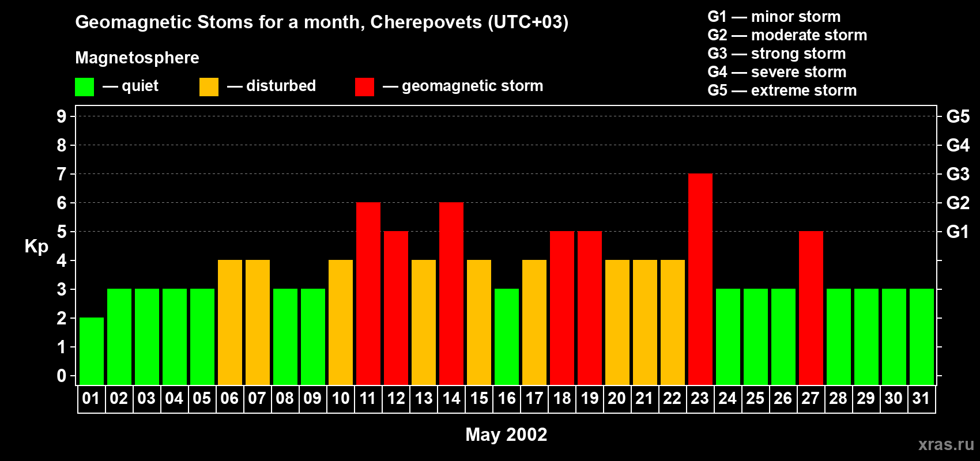Click the green bar for day 24
Image resolution: width=980 pixels, height=461 pixels.
click(728, 337)
